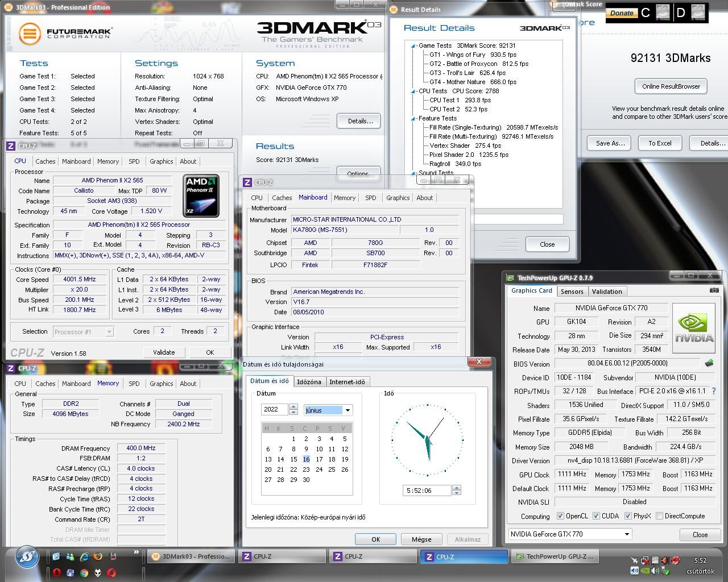
Task: Click GPU-Z screenshot camera icon
Action: coord(714,290)
